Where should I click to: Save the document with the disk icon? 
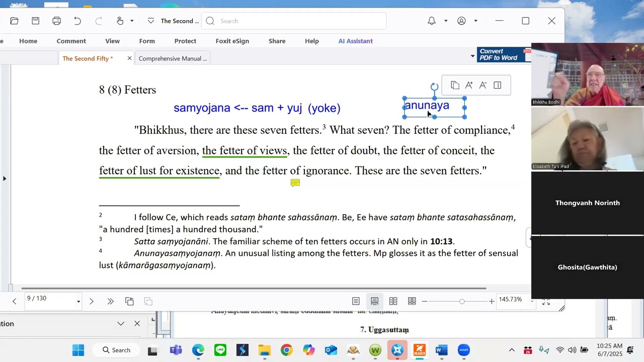35,21
